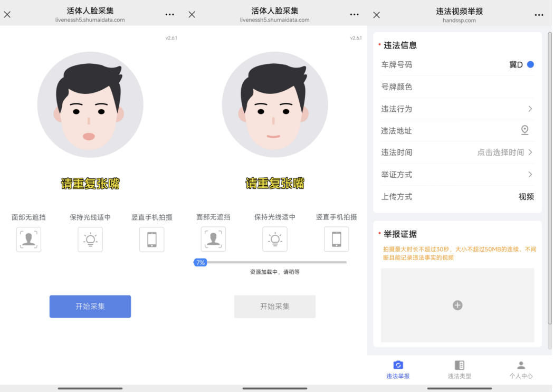Image resolution: width=553 pixels, height=392 pixels.
Task: Tap 保持光线适中 bulb icon on blue-button screen
Action: click(x=90, y=239)
